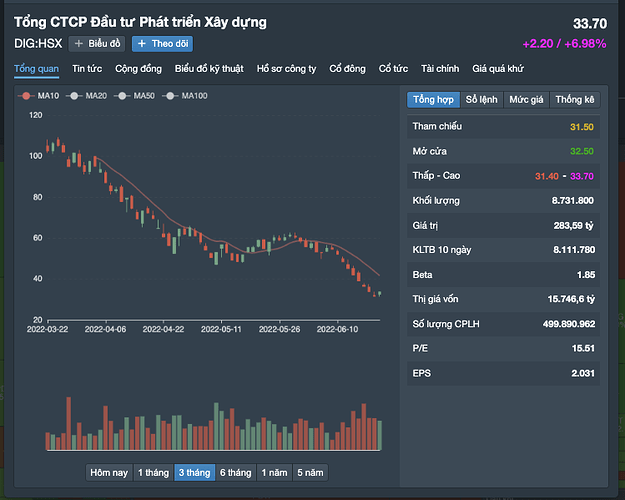Click the plus Biểu đồ button

96,44
